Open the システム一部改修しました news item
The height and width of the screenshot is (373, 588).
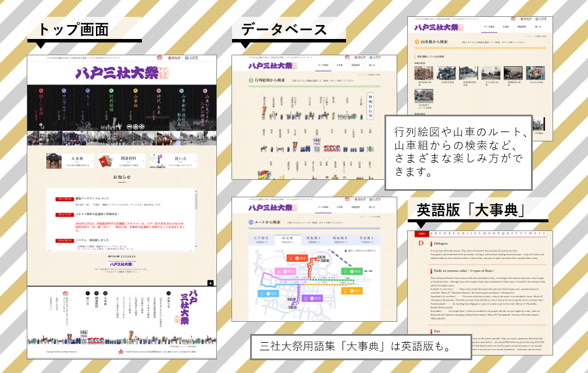(92, 240)
